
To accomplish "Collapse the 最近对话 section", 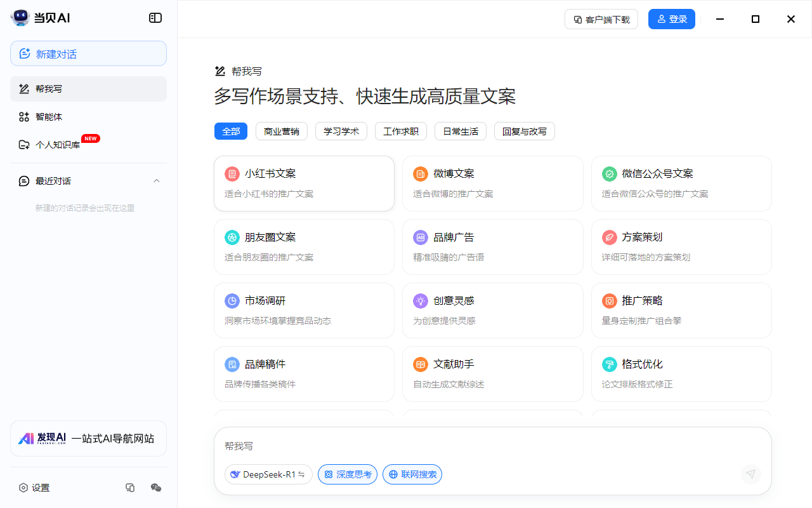I will pyautogui.click(x=157, y=180).
